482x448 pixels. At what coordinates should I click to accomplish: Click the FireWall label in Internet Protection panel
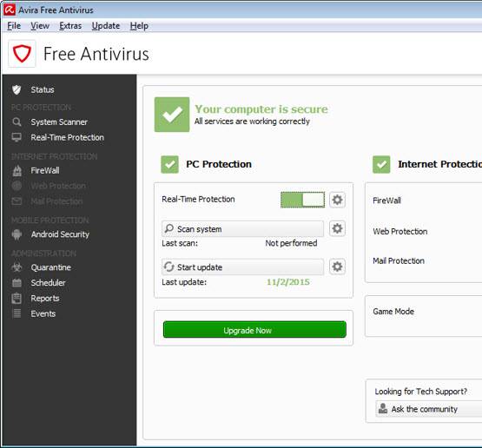click(x=386, y=201)
